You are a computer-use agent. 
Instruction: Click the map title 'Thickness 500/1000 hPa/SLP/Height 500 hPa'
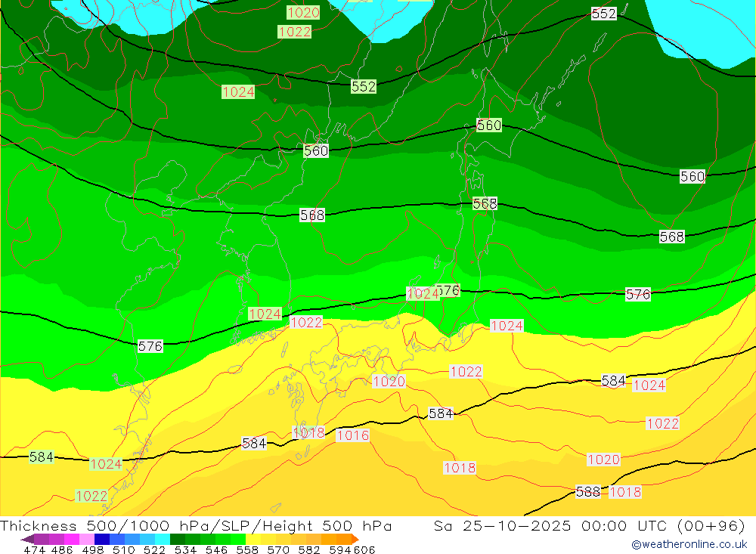coord(196,525)
